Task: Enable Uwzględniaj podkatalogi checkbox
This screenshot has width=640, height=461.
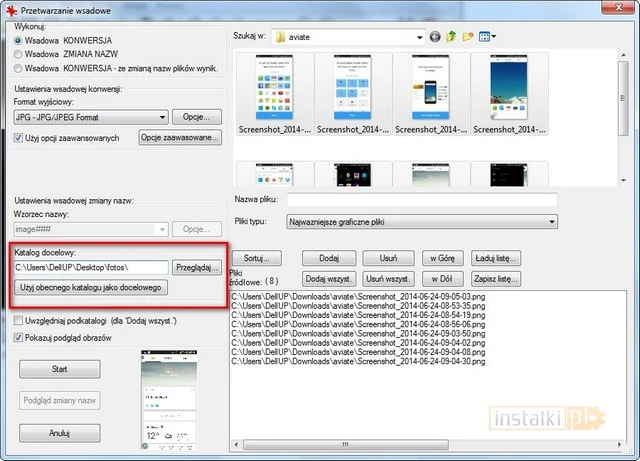Action: [18, 320]
